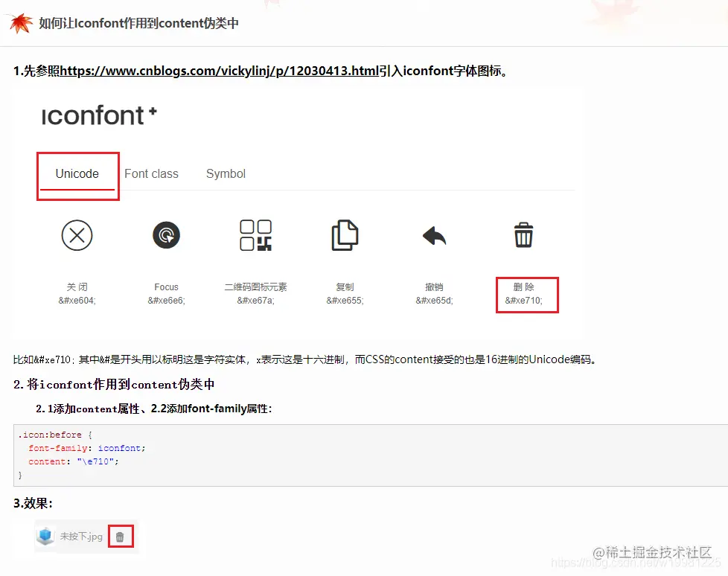Click the large trash can delete icon
Image resolution: width=728 pixels, height=576 pixels.
(524, 235)
